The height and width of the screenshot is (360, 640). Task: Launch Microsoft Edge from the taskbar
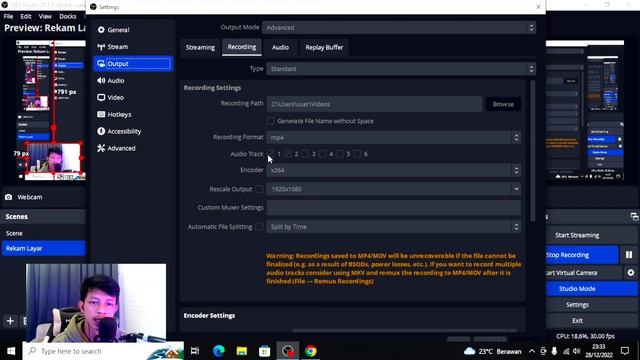coord(218,351)
